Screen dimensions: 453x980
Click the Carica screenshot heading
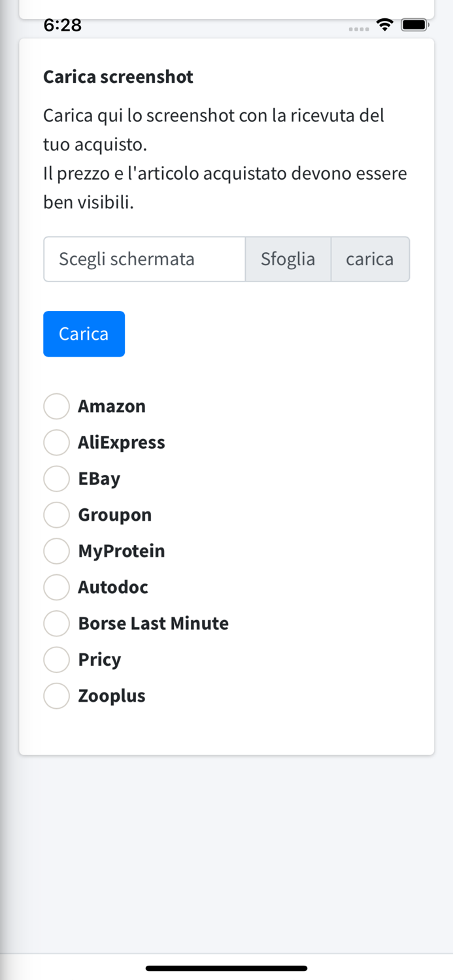click(118, 77)
